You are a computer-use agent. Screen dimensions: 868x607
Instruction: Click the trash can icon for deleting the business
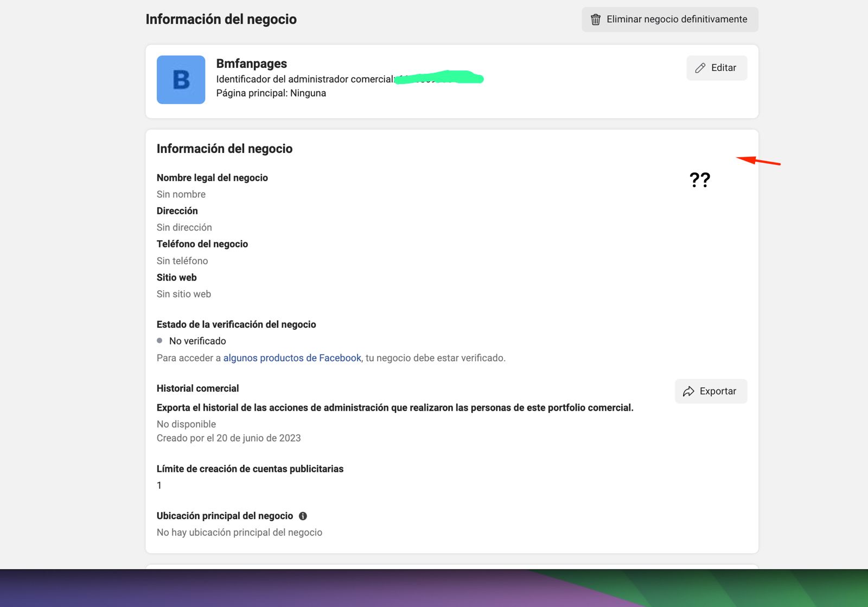click(595, 20)
